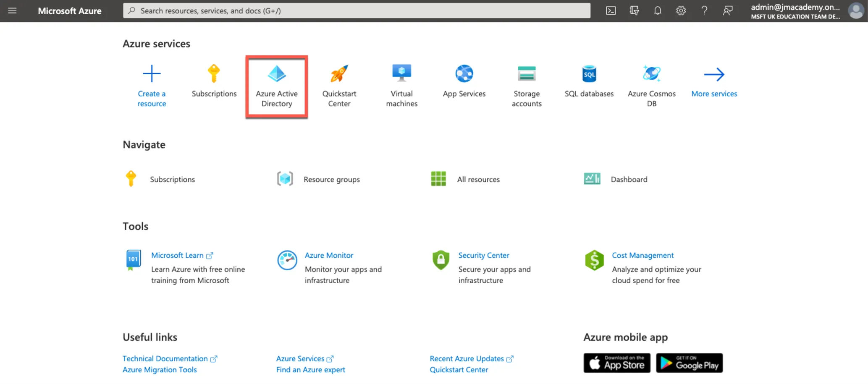Click the More services text link
The image size is (868, 384).
click(714, 94)
